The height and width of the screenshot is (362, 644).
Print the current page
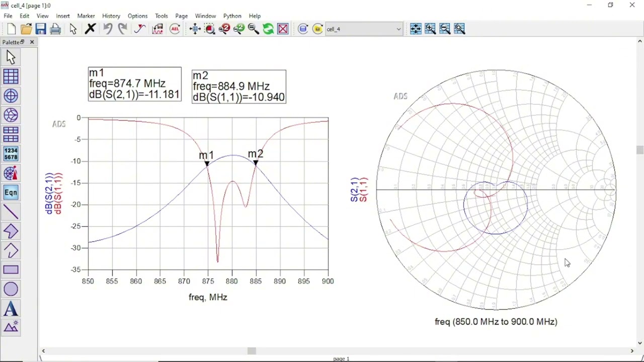click(55, 29)
